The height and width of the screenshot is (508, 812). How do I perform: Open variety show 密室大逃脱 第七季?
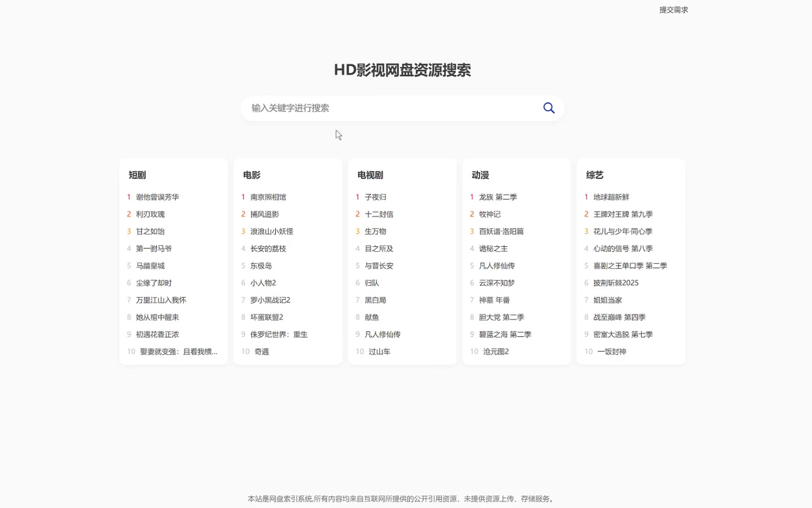pyautogui.click(x=623, y=334)
